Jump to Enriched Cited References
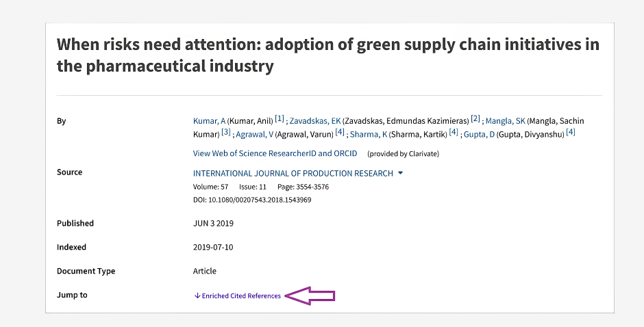 241,296
